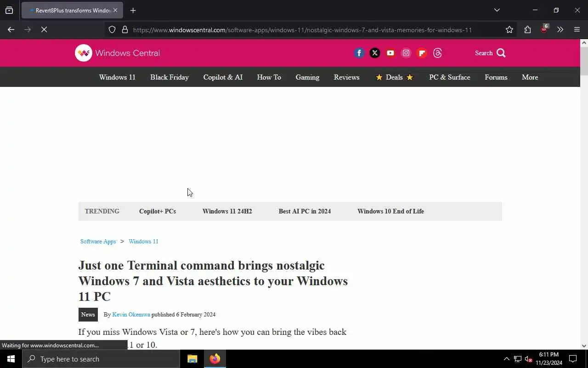
Task: Go back to the previous page
Action: [x=11, y=29]
